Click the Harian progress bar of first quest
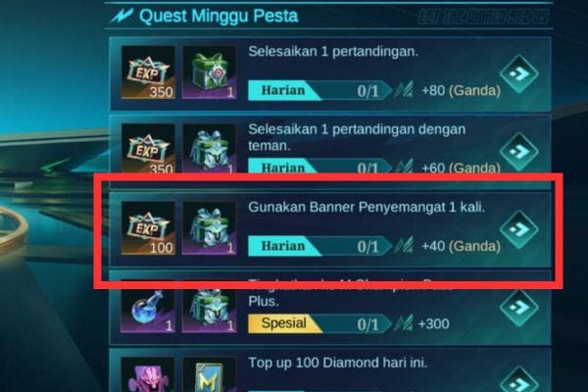588x392 pixels. [319, 90]
